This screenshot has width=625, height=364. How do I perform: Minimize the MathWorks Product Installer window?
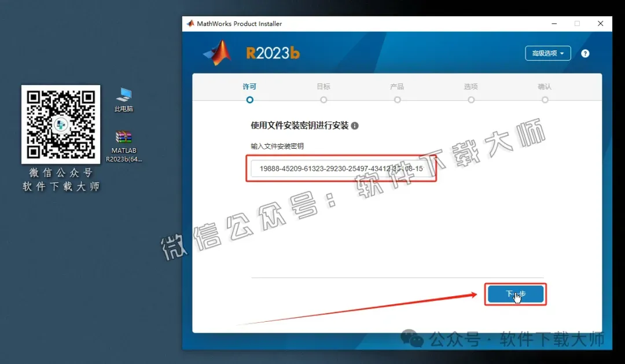point(554,24)
